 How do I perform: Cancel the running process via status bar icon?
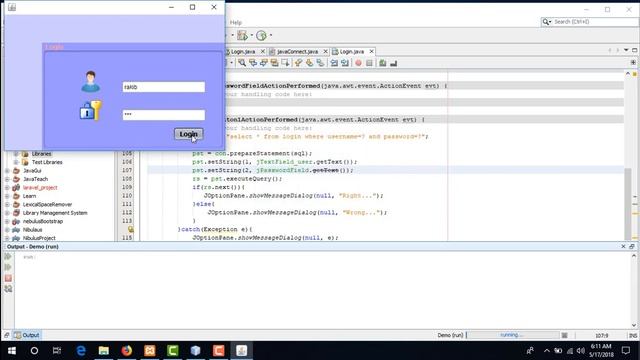[x=564, y=335]
